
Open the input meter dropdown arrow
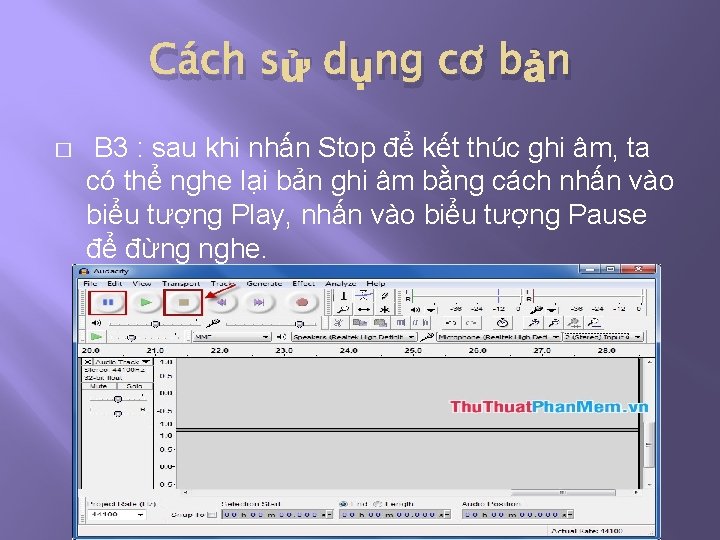(553, 309)
